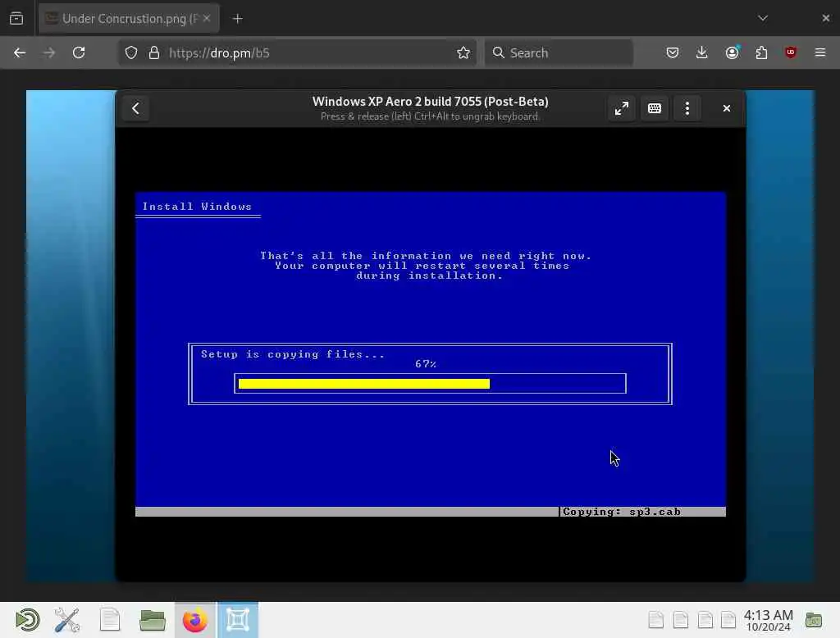Open the text document taskbar icon
This screenshot has height=638, width=840.
(x=110, y=620)
